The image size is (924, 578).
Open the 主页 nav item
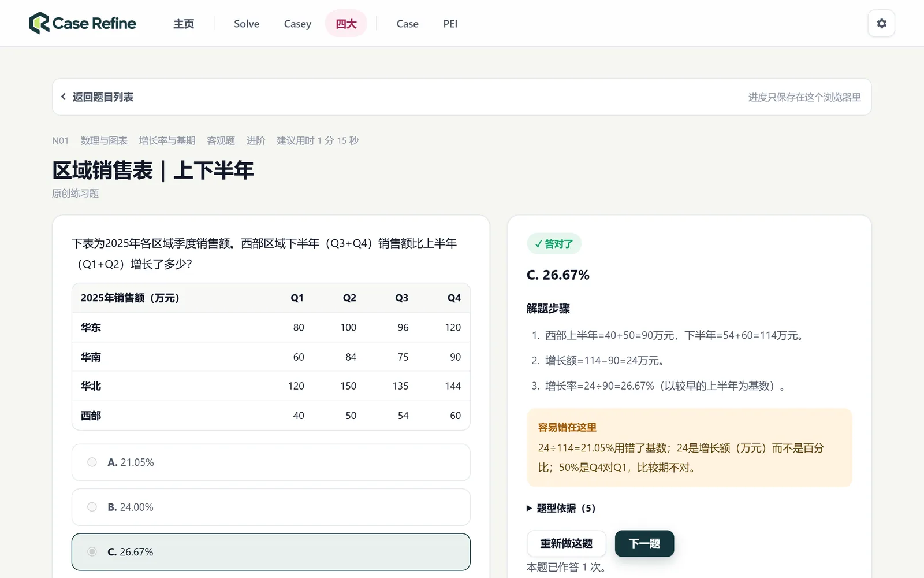184,24
